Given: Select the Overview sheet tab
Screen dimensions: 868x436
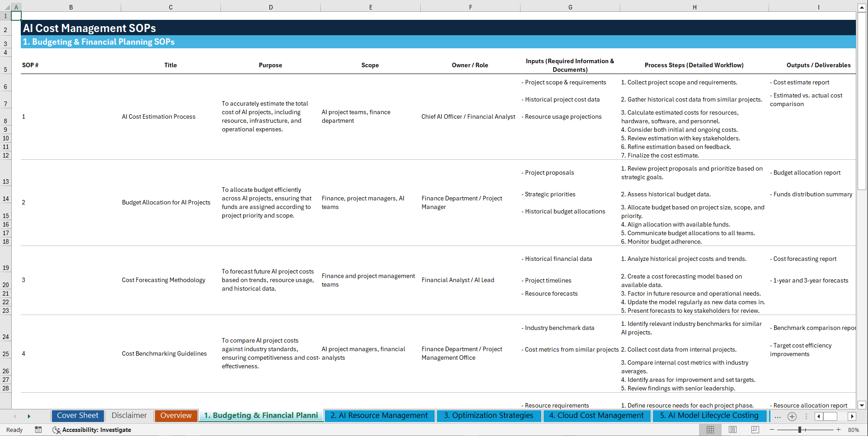Looking at the screenshot, I should coord(176,415).
